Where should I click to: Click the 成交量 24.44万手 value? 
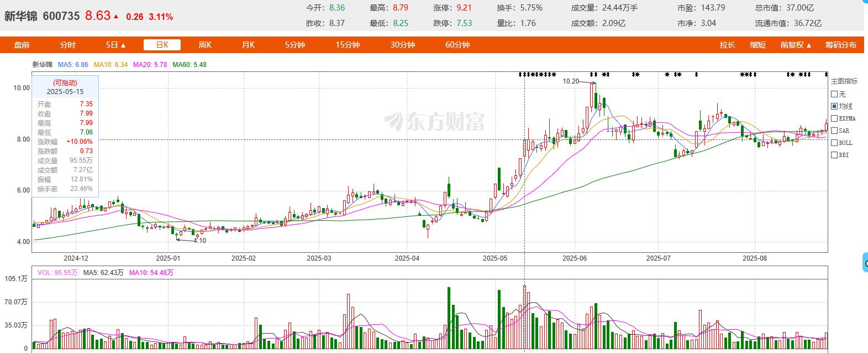(x=620, y=8)
